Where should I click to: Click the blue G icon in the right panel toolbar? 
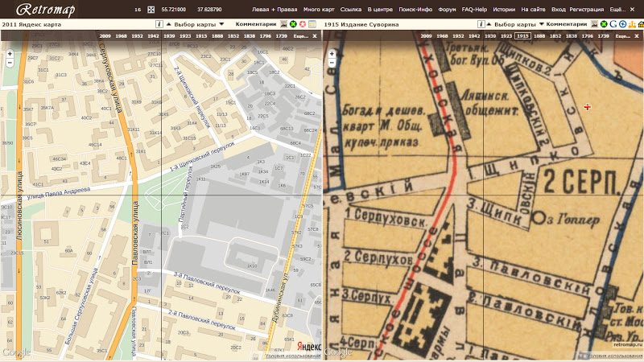point(613,24)
